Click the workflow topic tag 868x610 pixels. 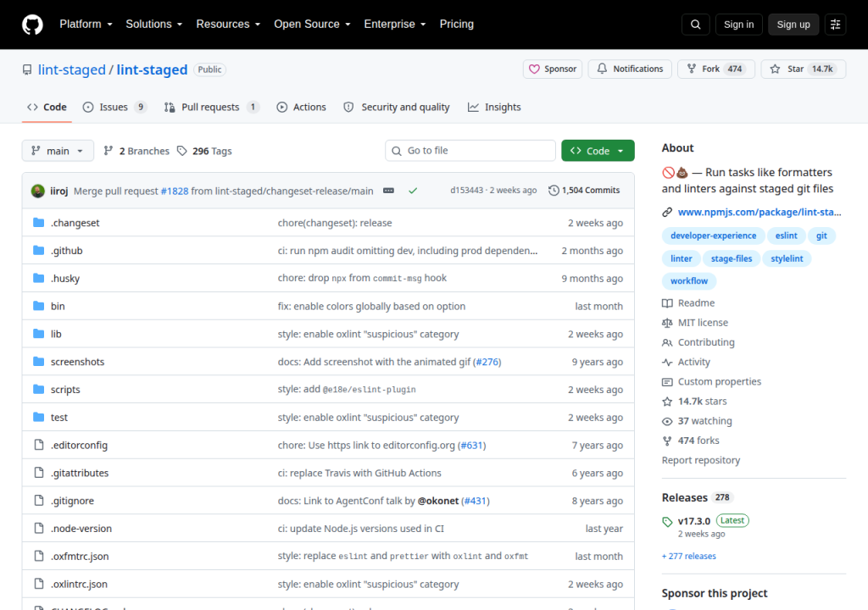tap(688, 281)
